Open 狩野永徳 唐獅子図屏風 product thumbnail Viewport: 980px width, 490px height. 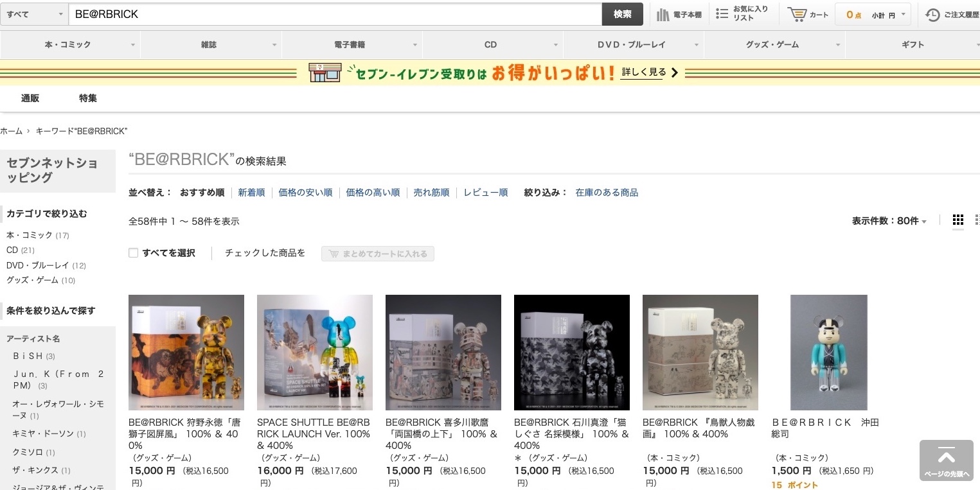click(186, 353)
